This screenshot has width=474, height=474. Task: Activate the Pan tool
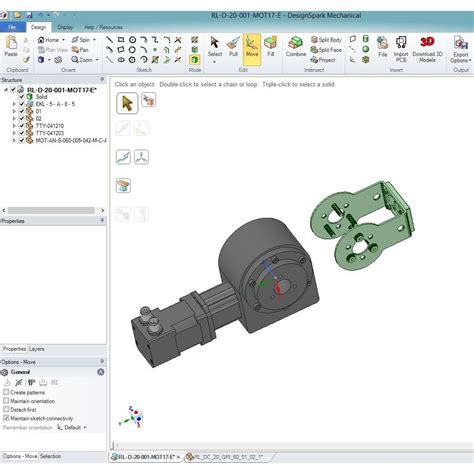[x=80, y=50]
